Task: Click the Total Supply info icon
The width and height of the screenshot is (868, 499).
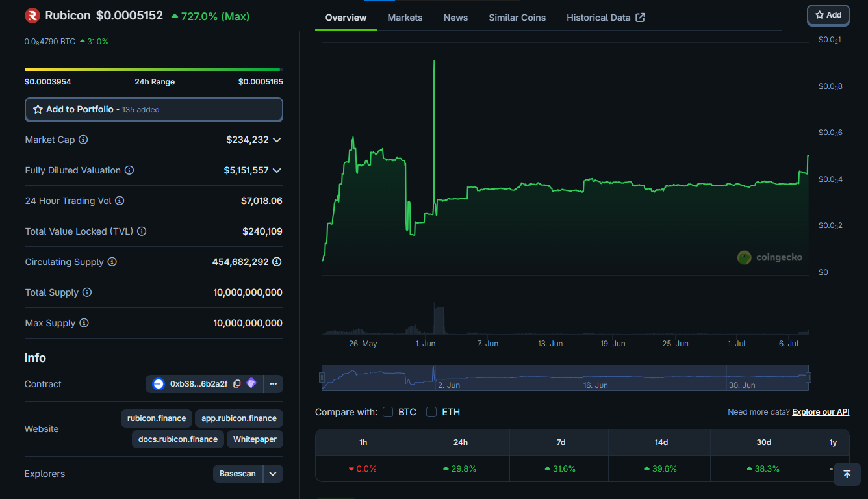Action: point(87,292)
